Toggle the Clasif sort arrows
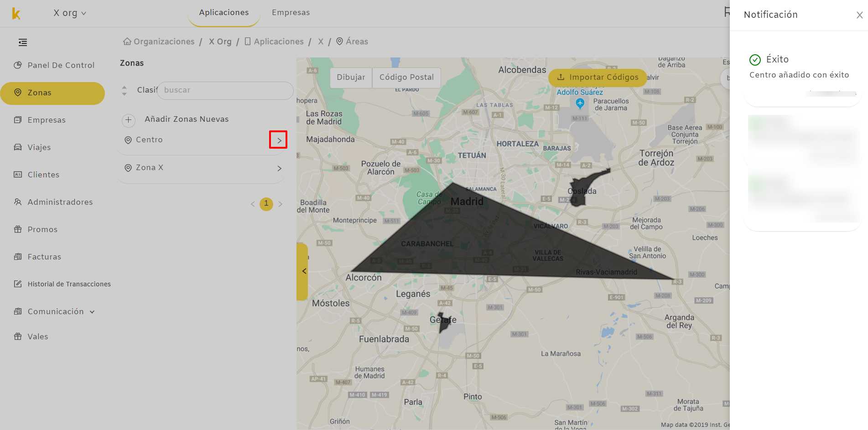 coord(124,90)
